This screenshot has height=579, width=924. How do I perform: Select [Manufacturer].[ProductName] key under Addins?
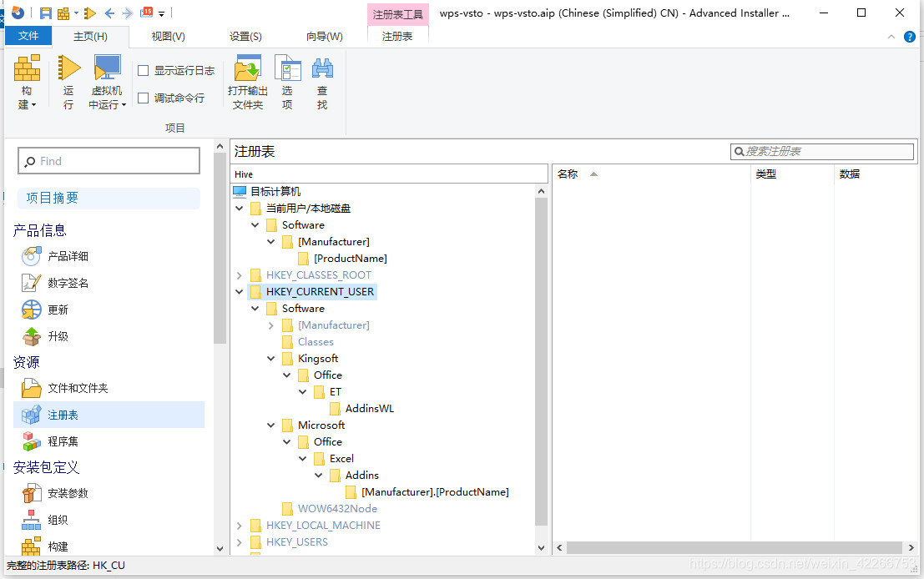435,492
